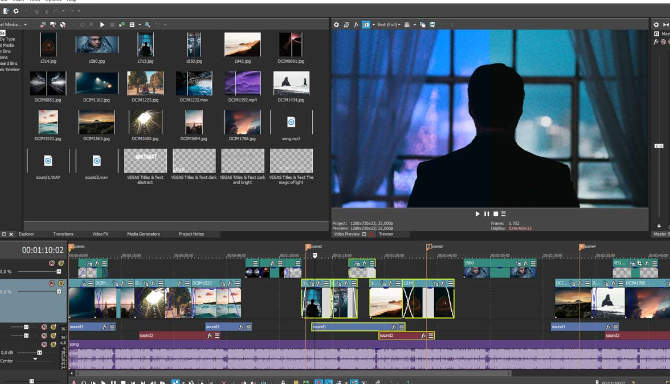The height and width of the screenshot is (384, 670).
Task: Open the Split Screen View dropdown arrow
Action: tap(373, 25)
